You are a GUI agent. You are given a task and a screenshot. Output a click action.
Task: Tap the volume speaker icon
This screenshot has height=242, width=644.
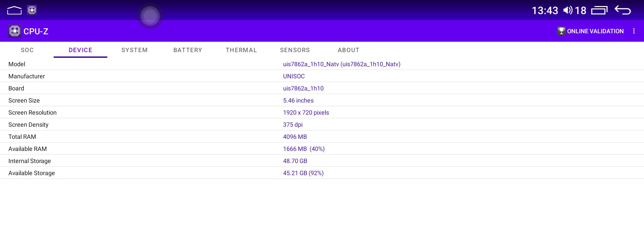click(568, 10)
